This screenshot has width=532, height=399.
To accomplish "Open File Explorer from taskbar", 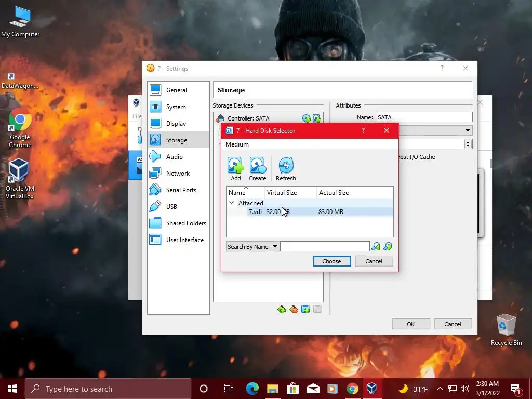I will point(272,389).
